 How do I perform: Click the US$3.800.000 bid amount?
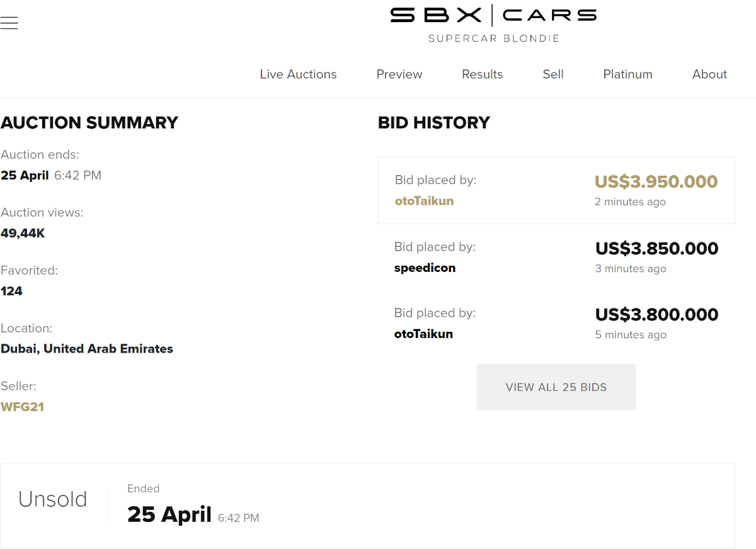656,315
